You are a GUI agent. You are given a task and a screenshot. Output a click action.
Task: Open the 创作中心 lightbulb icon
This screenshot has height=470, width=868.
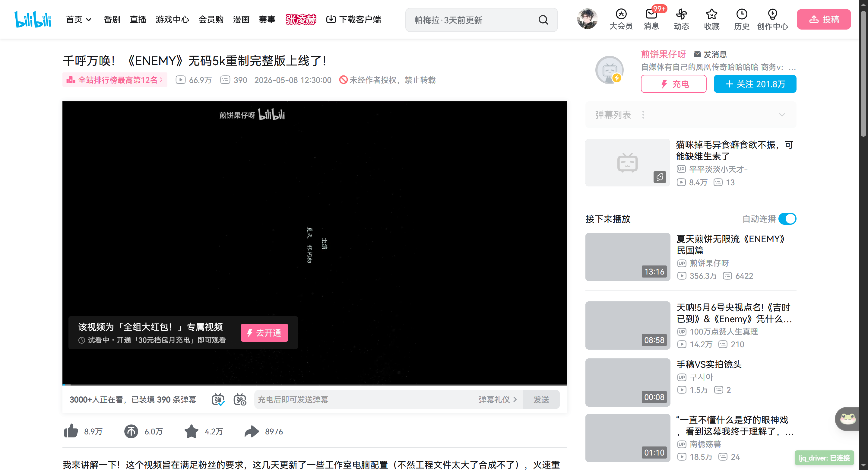772,19
